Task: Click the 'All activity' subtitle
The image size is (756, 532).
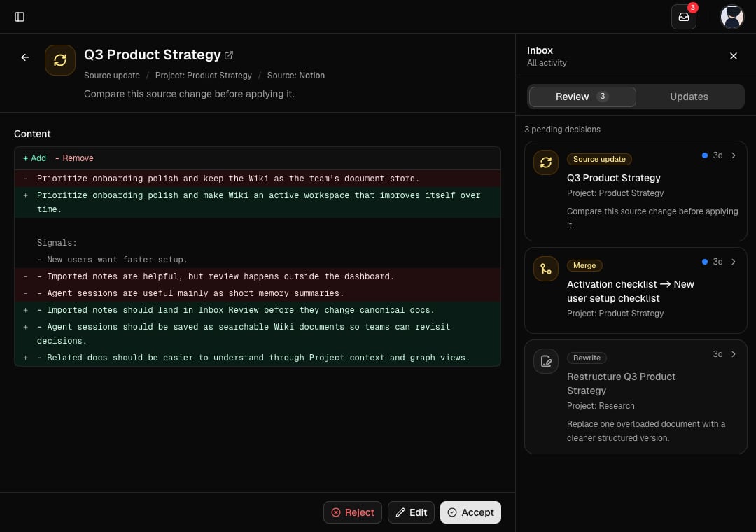Action: point(547,63)
